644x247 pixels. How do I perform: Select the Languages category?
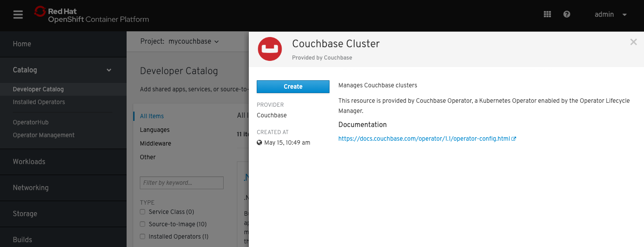coord(155,130)
